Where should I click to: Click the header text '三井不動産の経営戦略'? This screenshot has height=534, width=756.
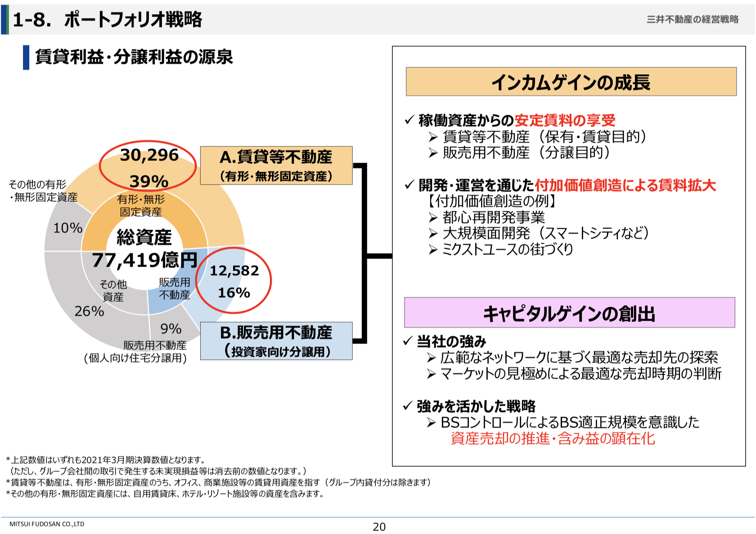[x=693, y=19]
